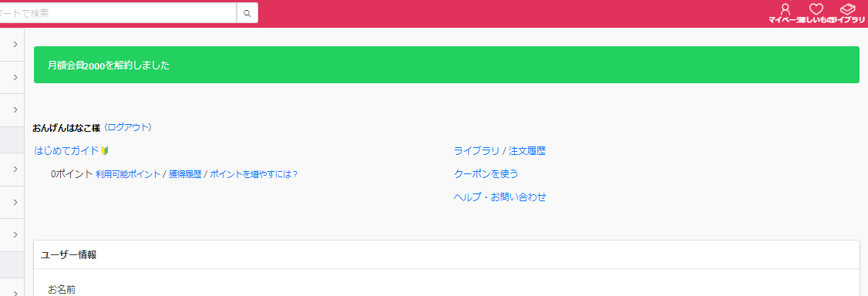Click the green 月額会員2000を解約しました banner
The image size is (868, 296).
click(447, 65)
